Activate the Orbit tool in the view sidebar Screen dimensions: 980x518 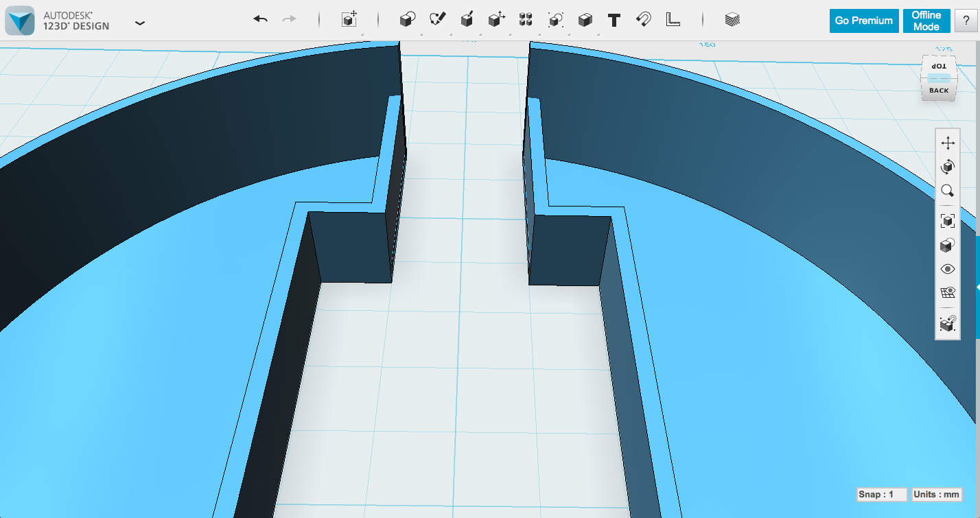tap(948, 167)
